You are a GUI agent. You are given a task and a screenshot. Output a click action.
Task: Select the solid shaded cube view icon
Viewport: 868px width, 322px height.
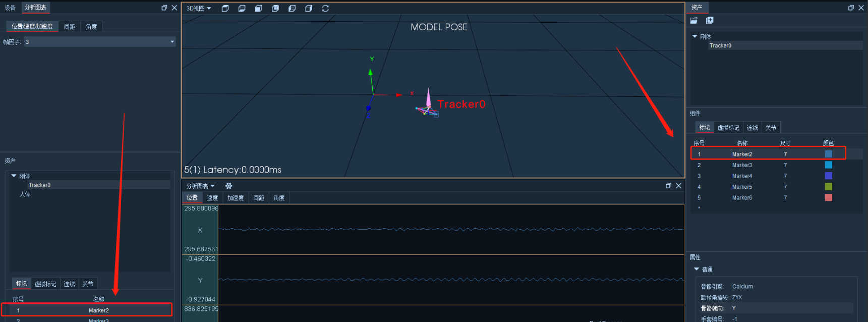point(259,9)
